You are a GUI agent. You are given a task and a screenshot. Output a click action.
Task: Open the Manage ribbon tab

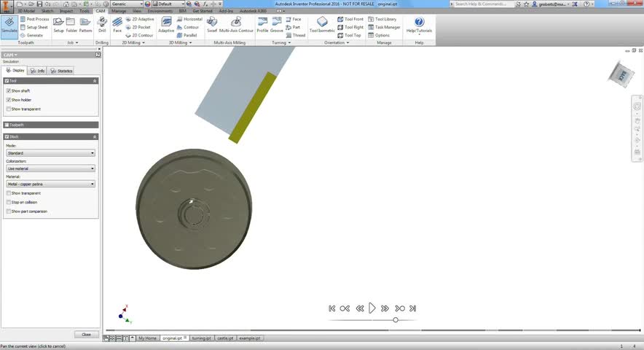[119, 11]
